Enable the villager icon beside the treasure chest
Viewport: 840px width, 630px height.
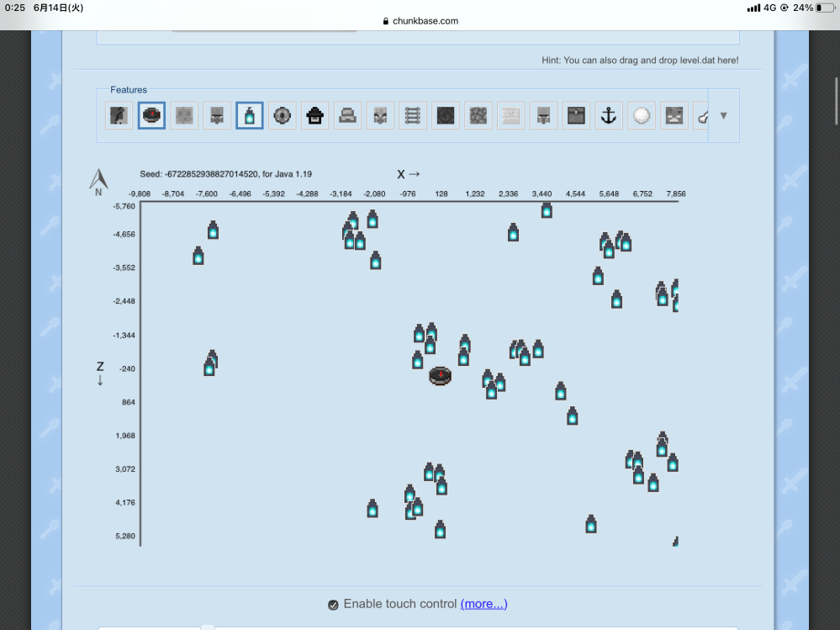[544, 116]
